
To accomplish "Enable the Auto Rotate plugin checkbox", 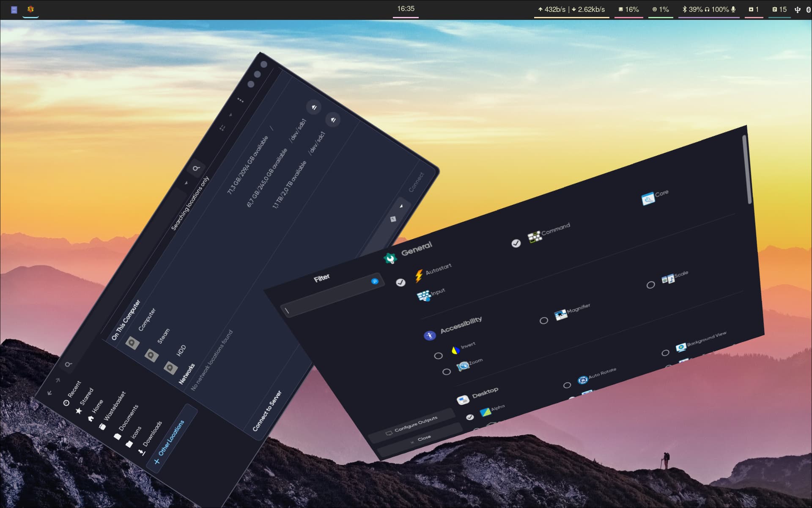I will [567, 385].
